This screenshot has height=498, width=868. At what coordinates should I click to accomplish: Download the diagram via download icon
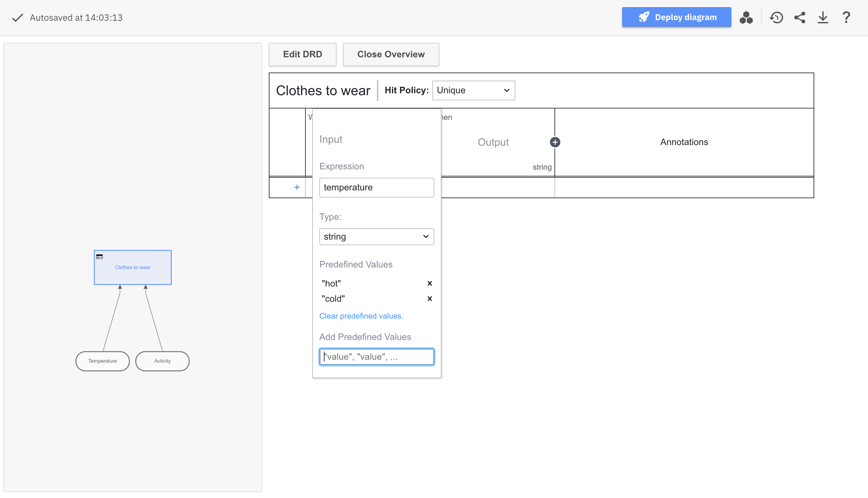(823, 17)
